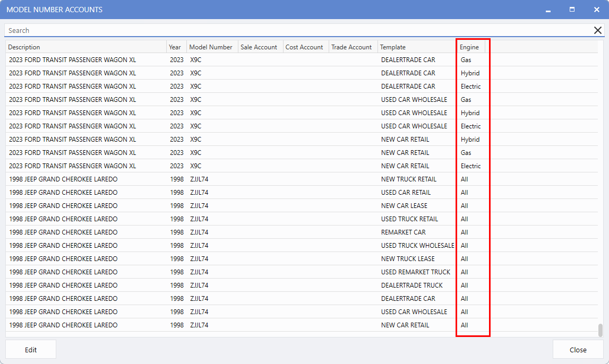Viewport: 609px width, 364px height.
Task: Click the Edit button
Action: pyautogui.click(x=31, y=350)
